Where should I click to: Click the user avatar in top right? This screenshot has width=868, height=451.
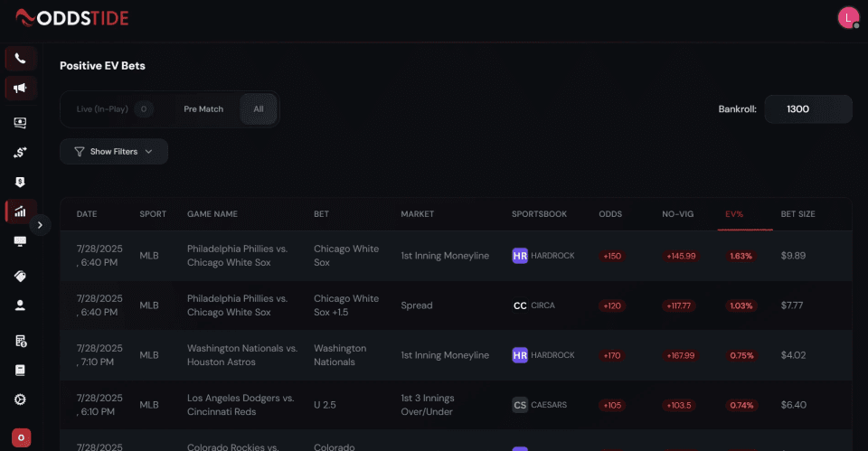coord(847,17)
